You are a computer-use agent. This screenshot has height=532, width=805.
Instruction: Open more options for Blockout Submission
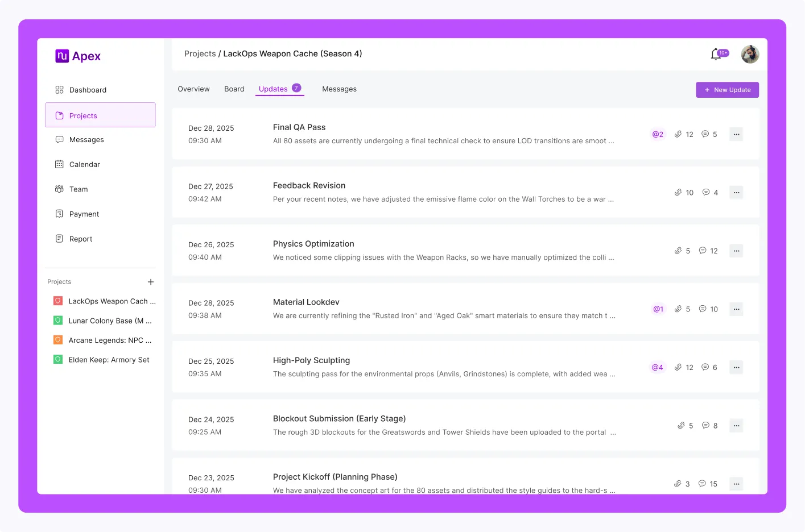(x=736, y=426)
